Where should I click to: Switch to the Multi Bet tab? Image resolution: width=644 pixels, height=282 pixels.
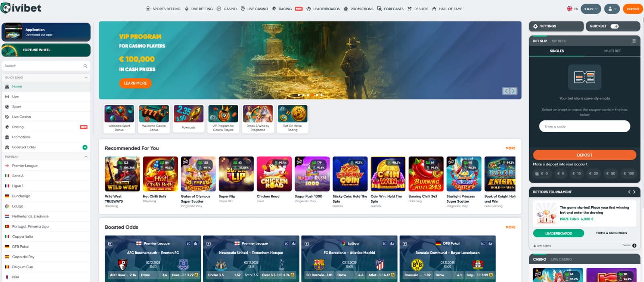[x=612, y=51]
